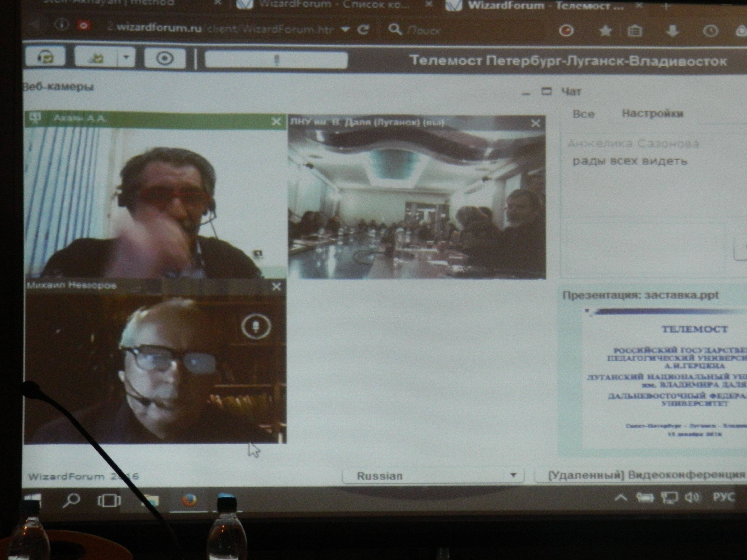Close the Ахаян А.А. webcam panel

pyautogui.click(x=276, y=122)
